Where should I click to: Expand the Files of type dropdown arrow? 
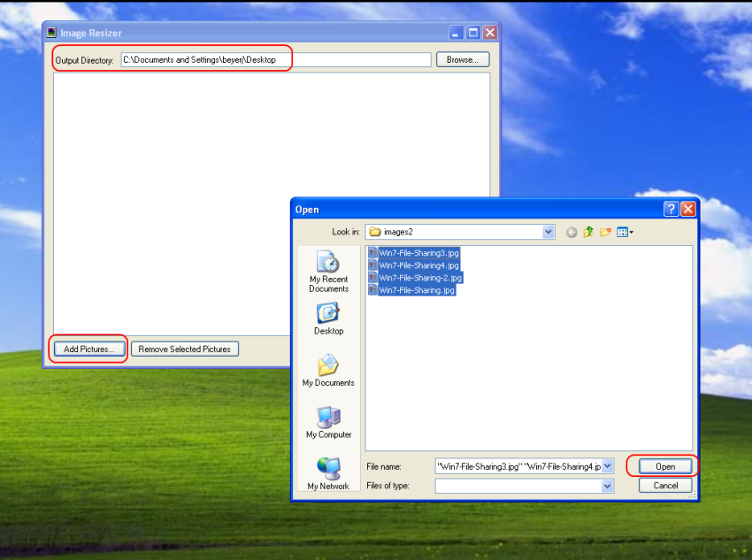pos(607,487)
